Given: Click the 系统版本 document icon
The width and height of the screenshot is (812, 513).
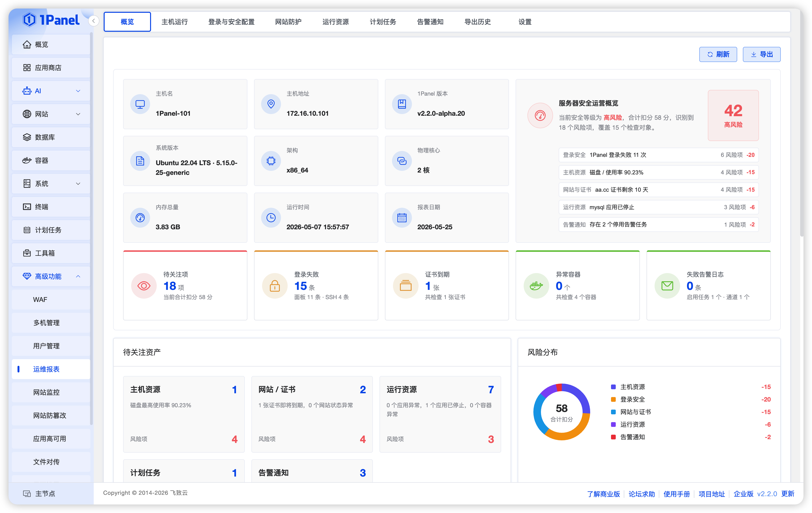Looking at the screenshot, I should click(140, 161).
